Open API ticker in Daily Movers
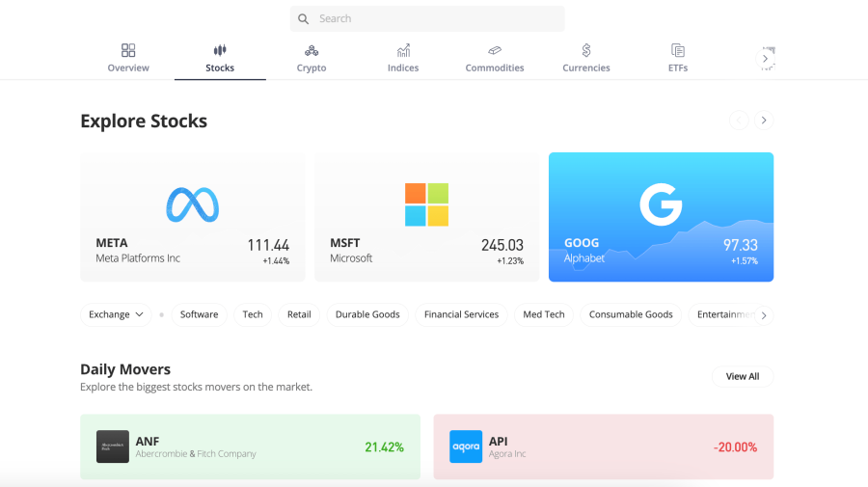868x487 pixels. pos(499,441)
